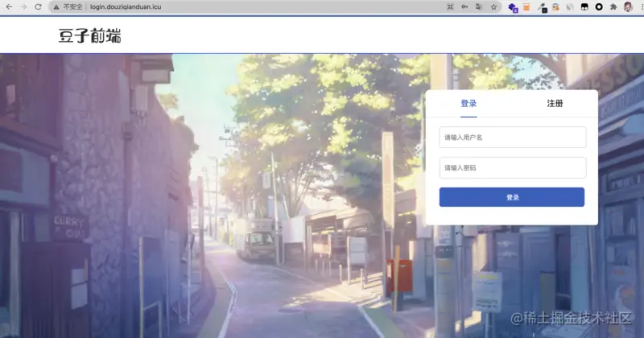The height and width of the screenshot is (338, 644).
Task: Click the browser forward arrow
Action: point(23,7)
